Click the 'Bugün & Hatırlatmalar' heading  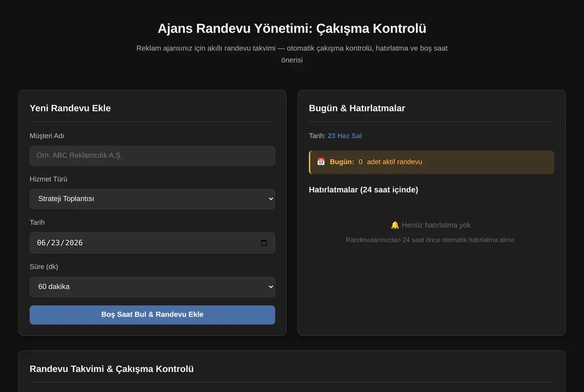(x=357, y=108)
